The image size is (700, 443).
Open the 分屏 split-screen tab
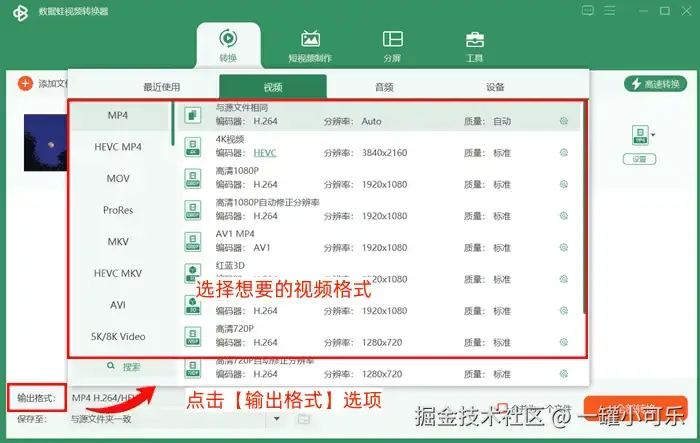pos(392,45)
